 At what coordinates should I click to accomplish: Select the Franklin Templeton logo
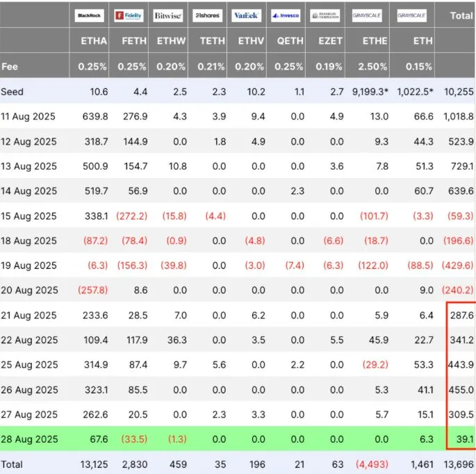pos(325,15)
